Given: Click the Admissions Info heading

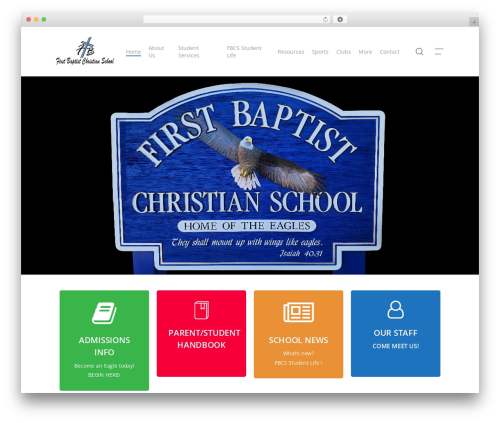Looking at the screenshot, I should pos(104,346).
